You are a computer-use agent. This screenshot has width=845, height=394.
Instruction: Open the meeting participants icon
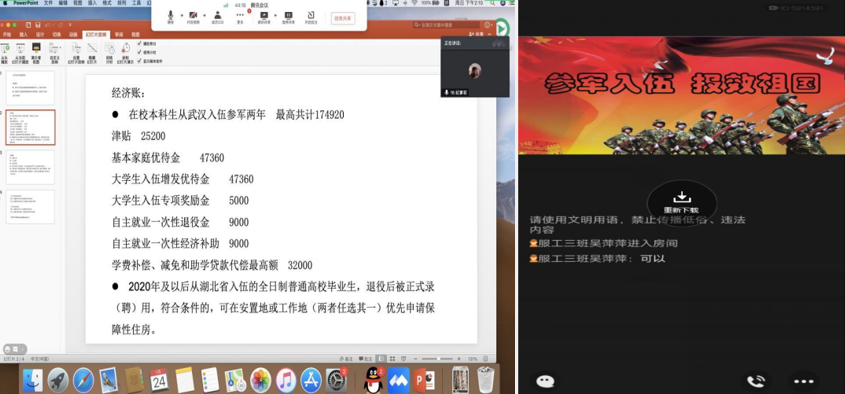(x=218, y=16)
